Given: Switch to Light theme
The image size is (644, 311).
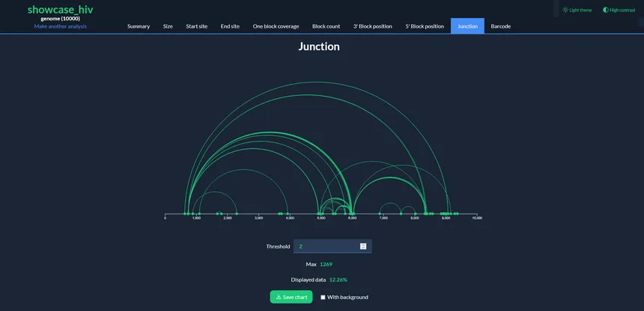Looking at the screenshot, I should [577, 10].
